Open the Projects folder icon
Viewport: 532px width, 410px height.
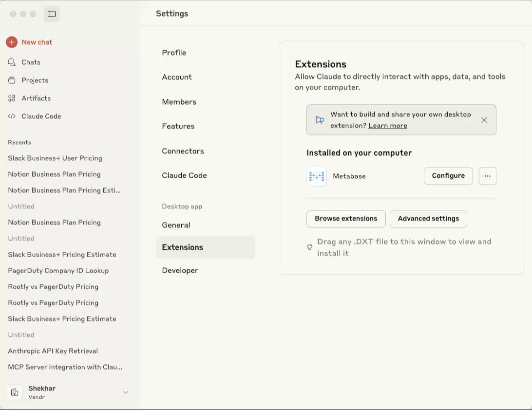[12, 80]
